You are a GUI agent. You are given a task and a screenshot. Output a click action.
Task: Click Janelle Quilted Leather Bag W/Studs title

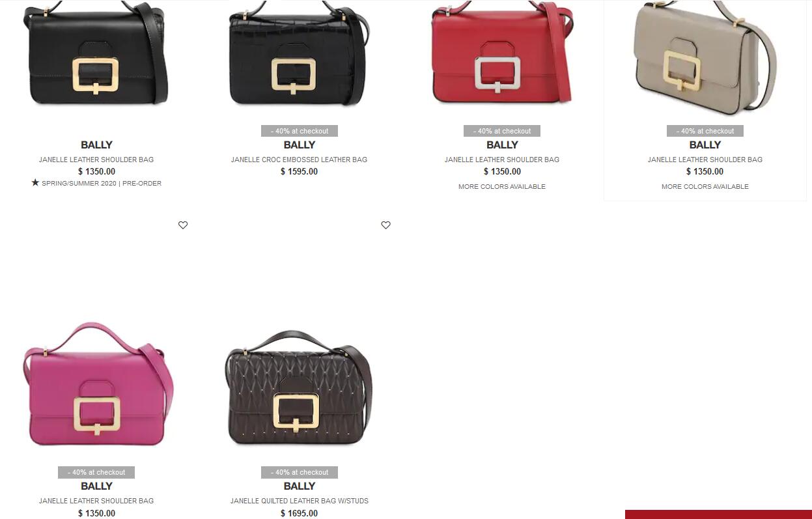pos(299,501)
